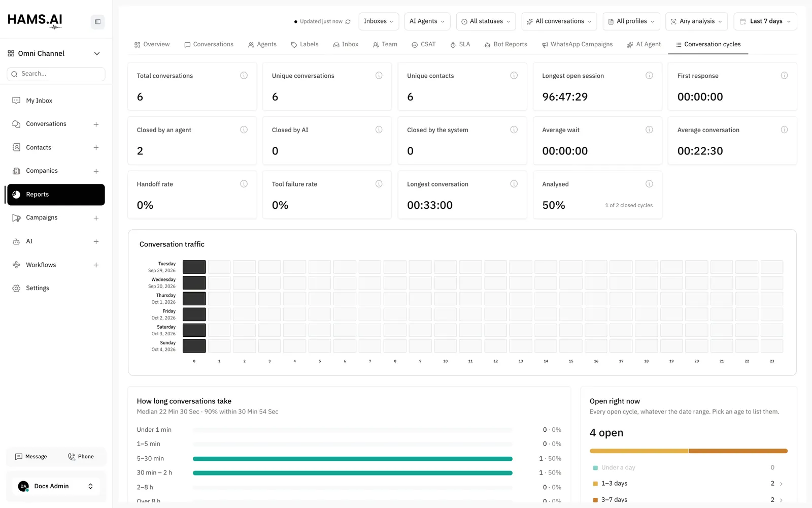Click the plus icon beside Workflows

96,265
